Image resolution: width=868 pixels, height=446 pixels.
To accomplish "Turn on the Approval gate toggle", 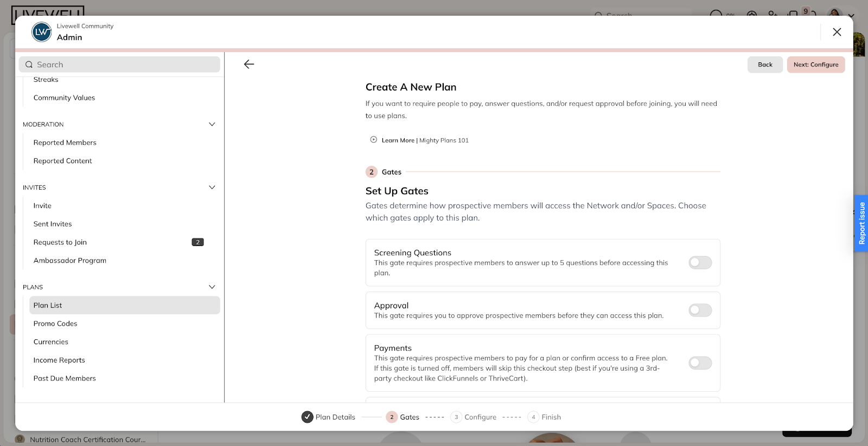I will [700, 310].
